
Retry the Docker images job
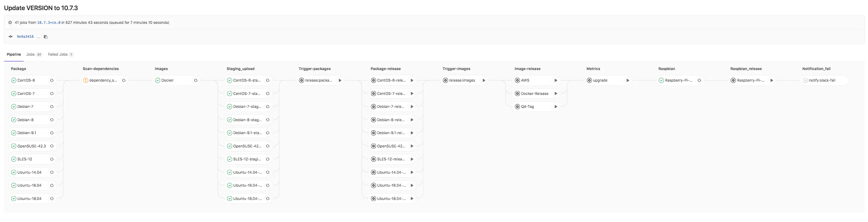196,81
